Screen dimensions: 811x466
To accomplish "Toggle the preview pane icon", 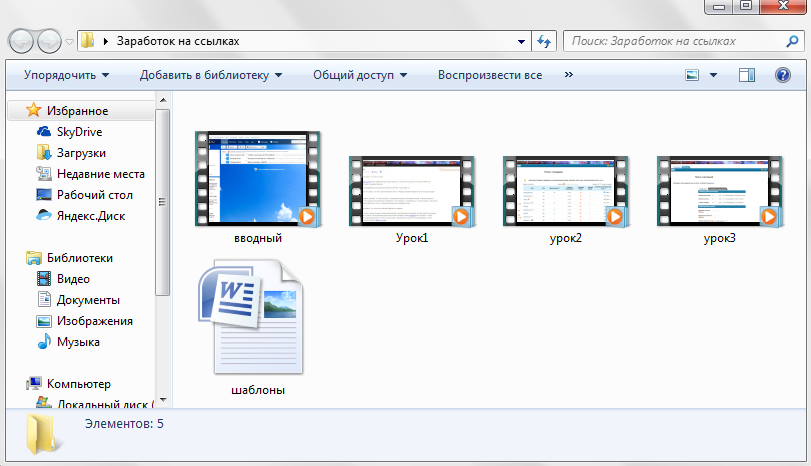I will 747,75.
